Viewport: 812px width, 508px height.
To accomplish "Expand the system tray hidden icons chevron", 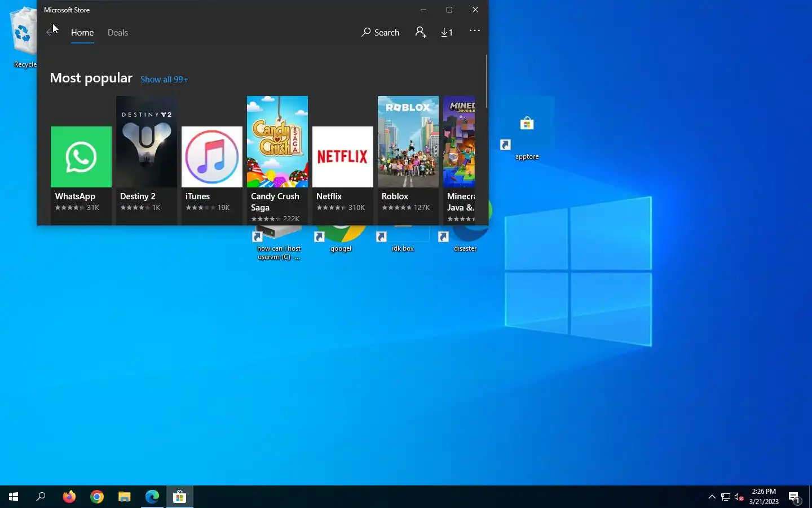I will coord(712,497).
